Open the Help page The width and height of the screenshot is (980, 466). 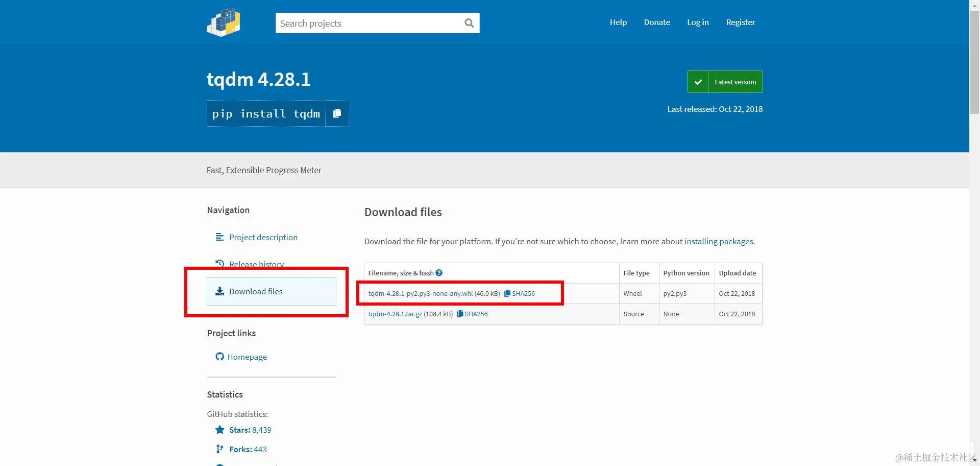pos(618,22)
